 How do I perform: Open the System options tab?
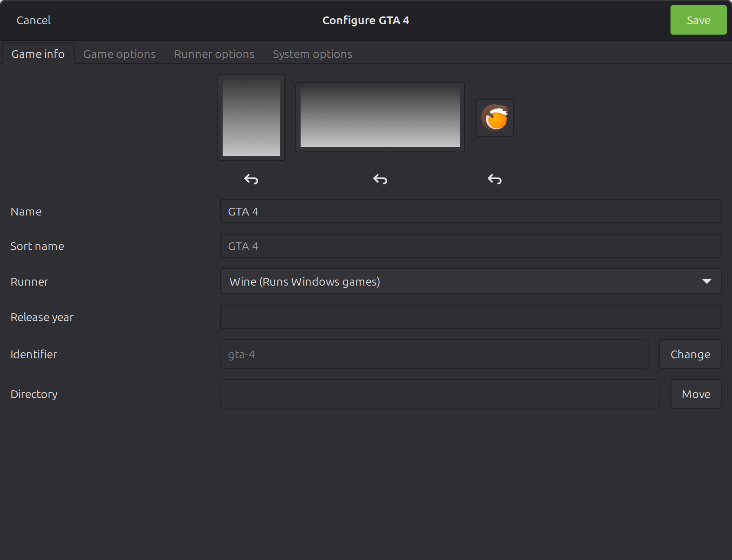click(x=313, y=54)
